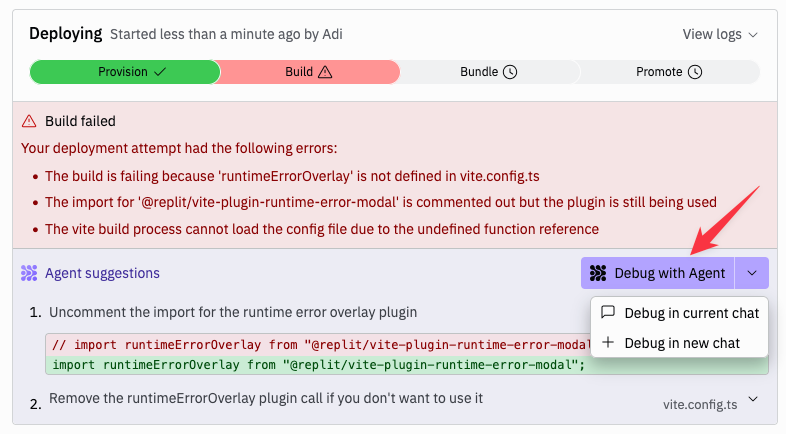
Task: Click the Agent icon inside Debug button
Action: 598,273
